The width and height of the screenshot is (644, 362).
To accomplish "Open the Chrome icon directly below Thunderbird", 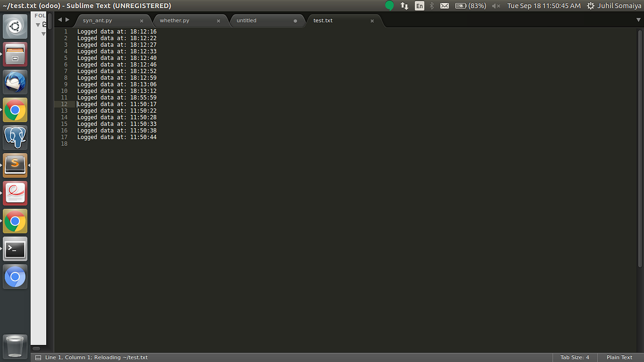I will 15,110.
